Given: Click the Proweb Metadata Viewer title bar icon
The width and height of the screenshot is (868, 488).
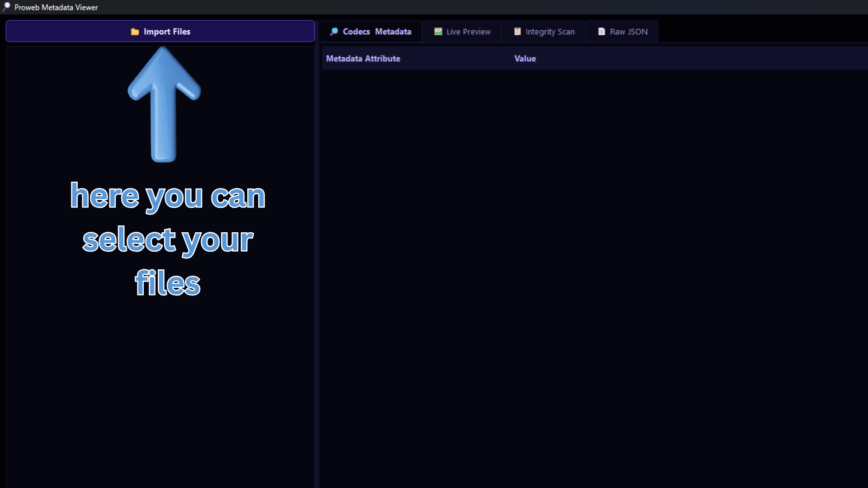Looking at the screenshot, I should pos(6,7).
